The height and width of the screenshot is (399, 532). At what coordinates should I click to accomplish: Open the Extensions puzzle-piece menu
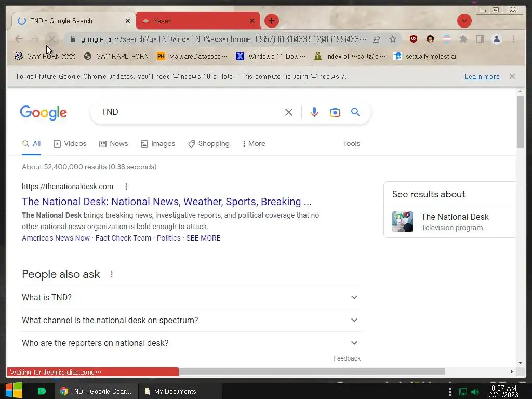[x=463, y=39]
